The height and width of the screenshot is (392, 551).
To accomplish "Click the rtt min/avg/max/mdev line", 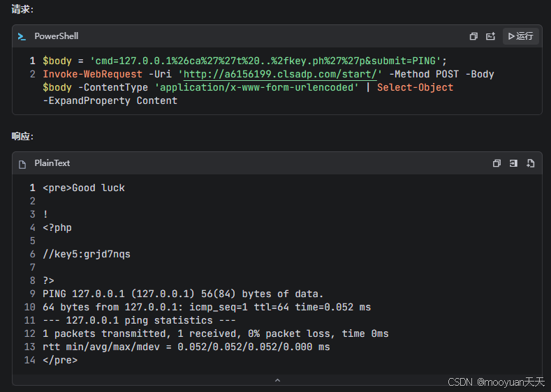I will [186, 347].
